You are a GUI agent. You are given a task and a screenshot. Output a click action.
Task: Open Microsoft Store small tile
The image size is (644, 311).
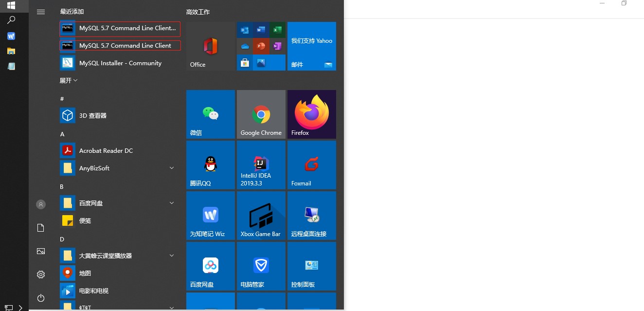click(245, 62)
